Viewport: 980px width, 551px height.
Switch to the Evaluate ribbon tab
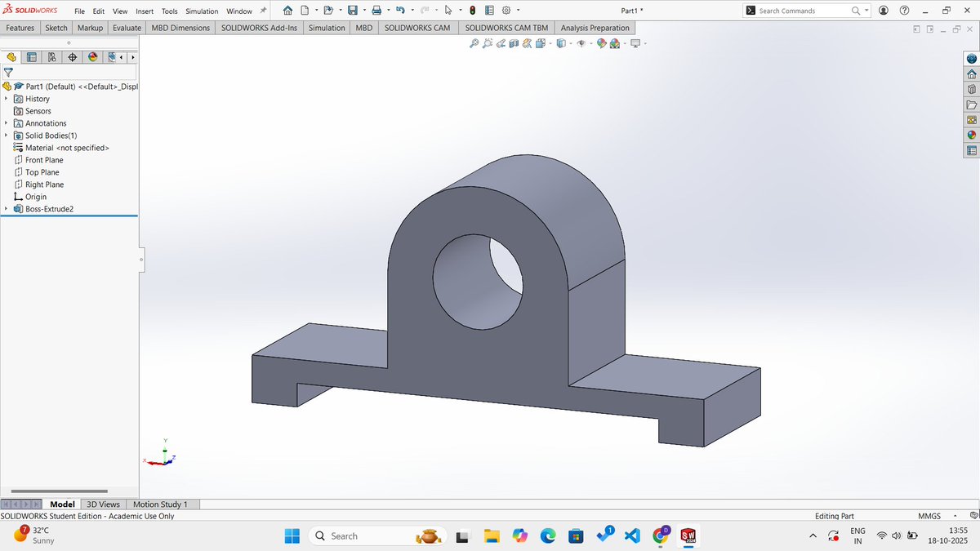click(127, 28)
